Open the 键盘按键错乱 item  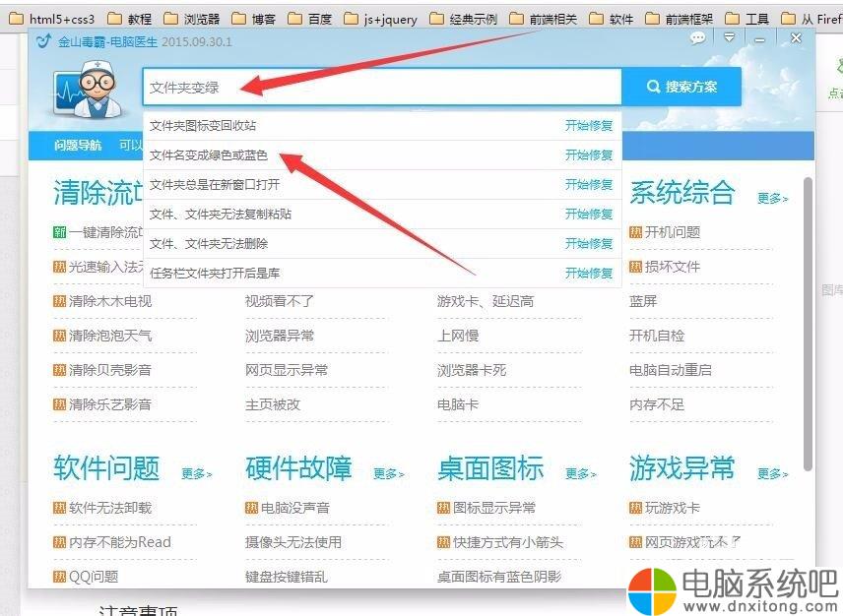(287, 577)
